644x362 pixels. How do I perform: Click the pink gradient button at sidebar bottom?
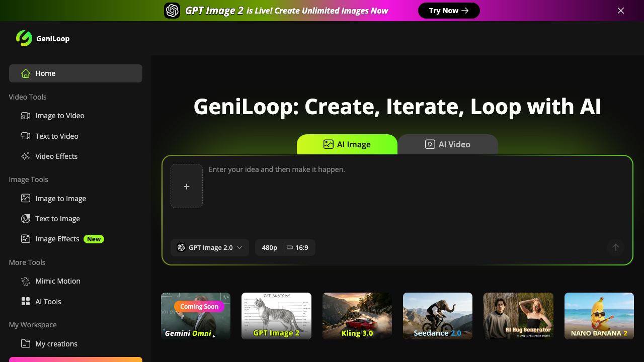(x=75, y=359)
